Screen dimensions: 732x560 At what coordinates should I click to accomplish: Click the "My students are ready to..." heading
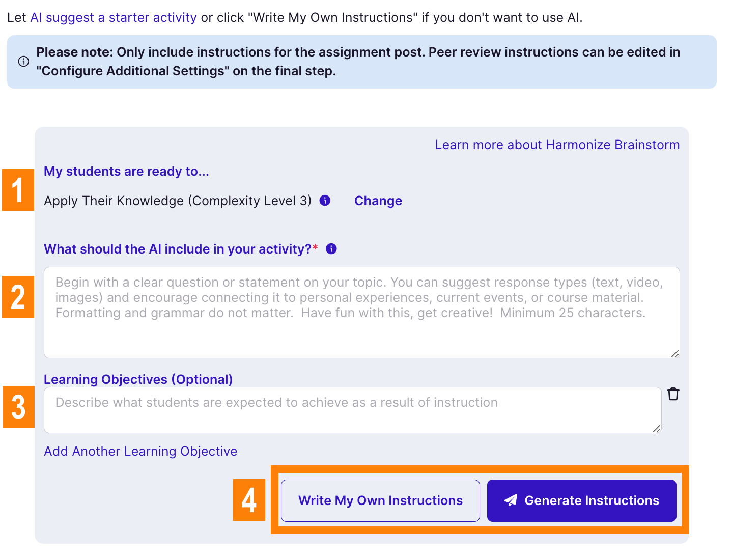[126, 172]
